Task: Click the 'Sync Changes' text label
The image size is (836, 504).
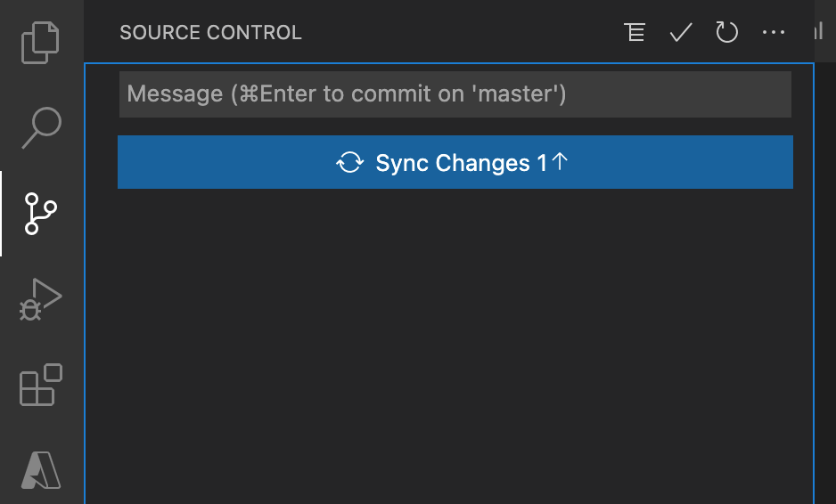Action: tap(453, 163)
